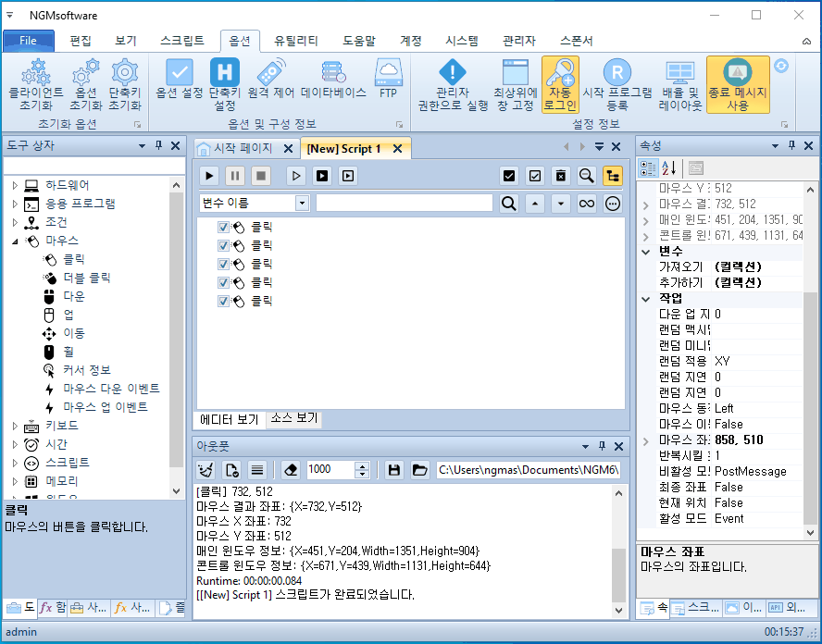This screenshot has width=822, height=644.
Task: Open the 스크립트 ribbon tab
Action: point(182,41)
